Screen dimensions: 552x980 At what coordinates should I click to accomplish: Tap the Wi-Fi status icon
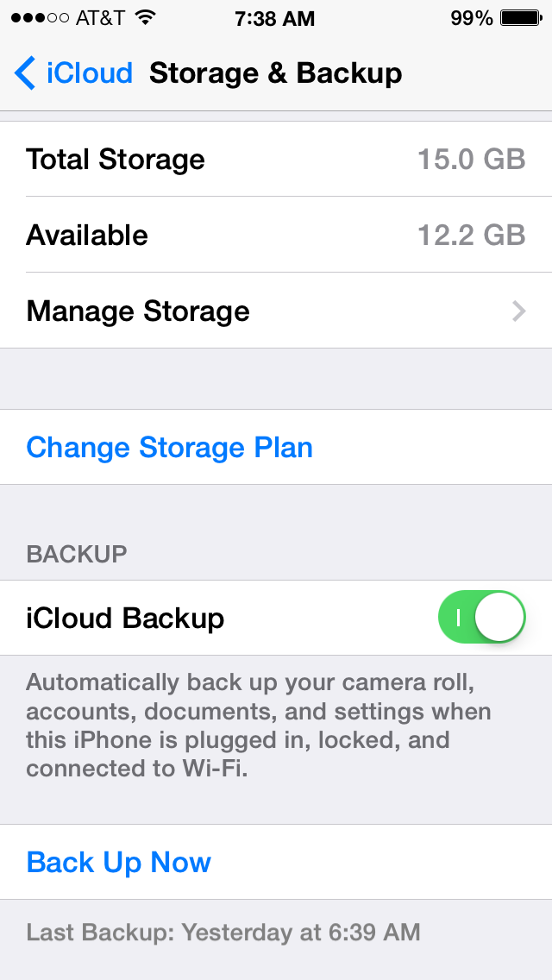[x=146, y=18]
